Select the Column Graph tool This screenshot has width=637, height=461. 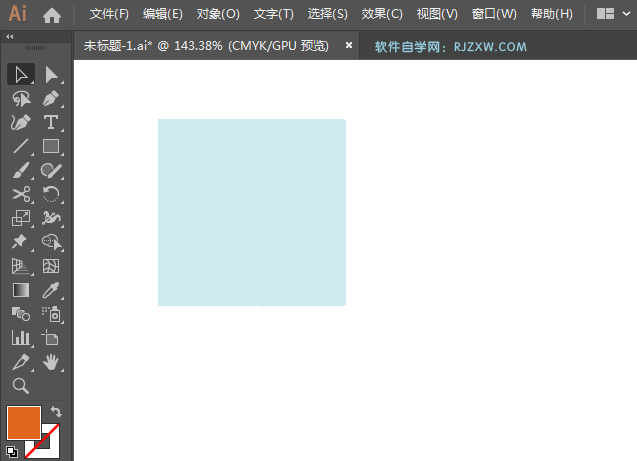(x=21, y=338)
